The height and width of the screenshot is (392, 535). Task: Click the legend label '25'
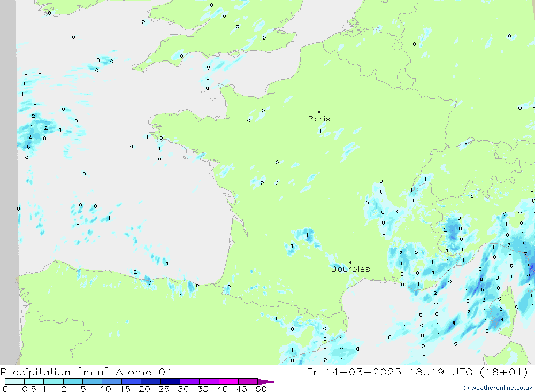164,389
